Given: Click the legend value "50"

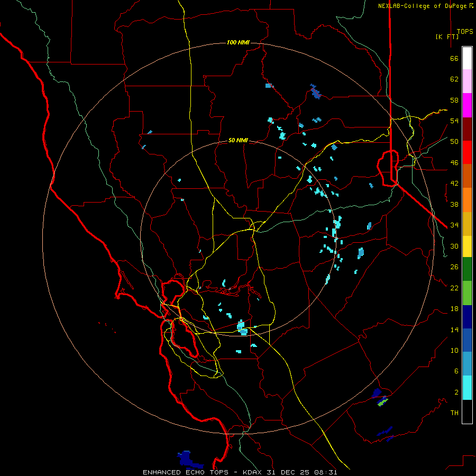Looking at the screenshot, I should coord(454,141).
